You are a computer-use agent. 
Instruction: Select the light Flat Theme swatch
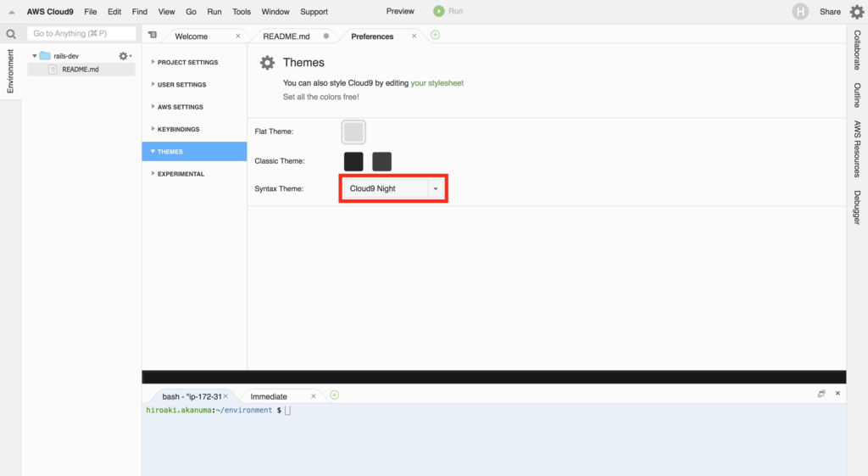tap(353, 132)
